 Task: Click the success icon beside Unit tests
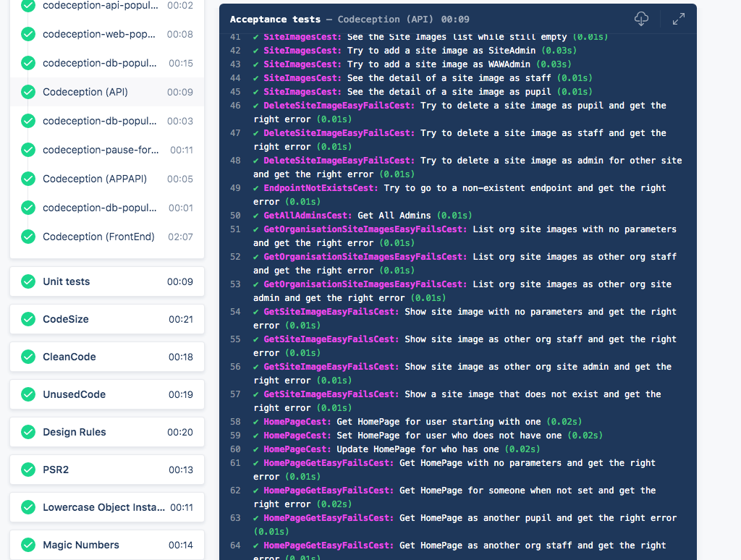tap(27, 281)
